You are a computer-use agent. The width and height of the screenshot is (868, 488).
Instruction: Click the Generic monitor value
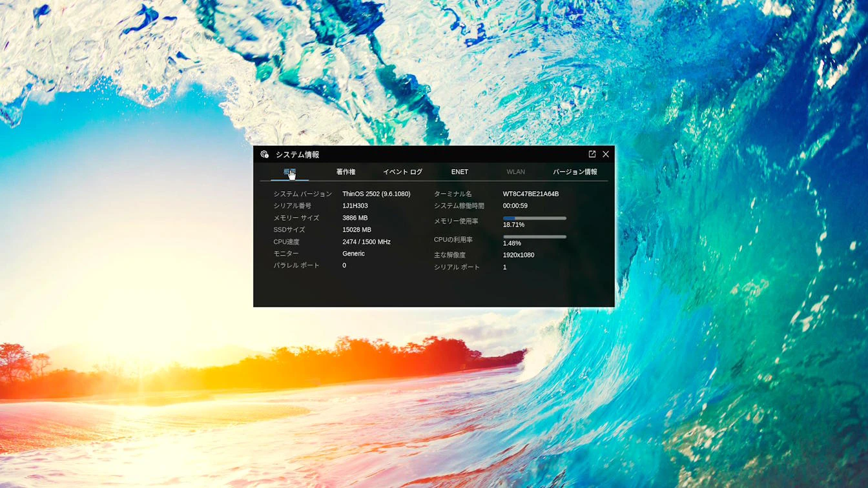point(353,254)
